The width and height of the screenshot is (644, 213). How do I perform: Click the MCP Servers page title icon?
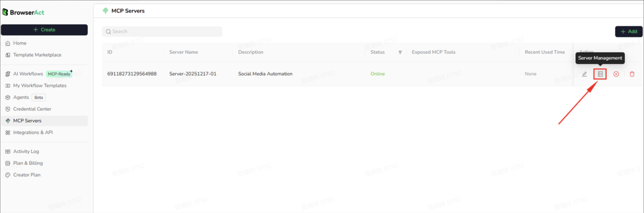pyautogui.click(x=105, y=11)
